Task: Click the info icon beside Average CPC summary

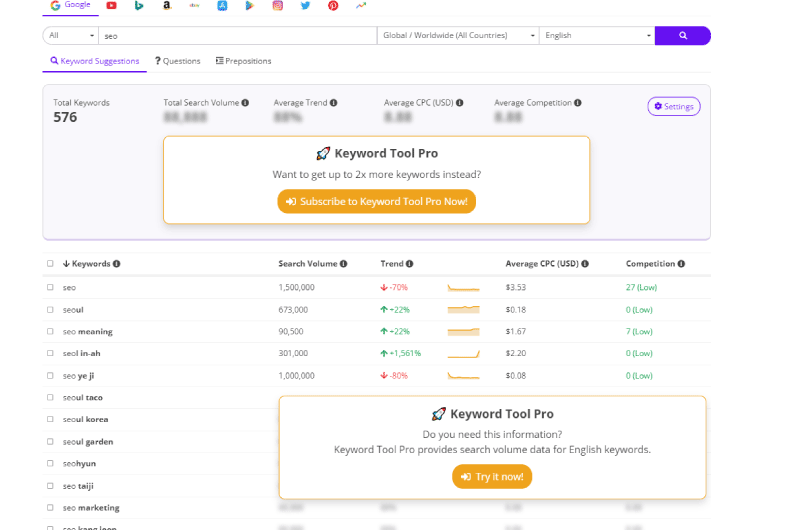Action: (460, 103)
